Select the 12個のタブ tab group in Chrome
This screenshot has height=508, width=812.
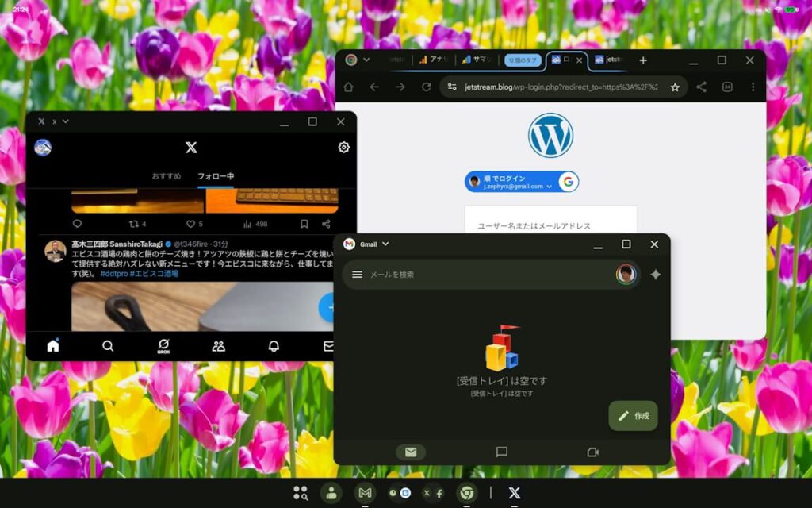pyautogui.click(x=521, y=60)
